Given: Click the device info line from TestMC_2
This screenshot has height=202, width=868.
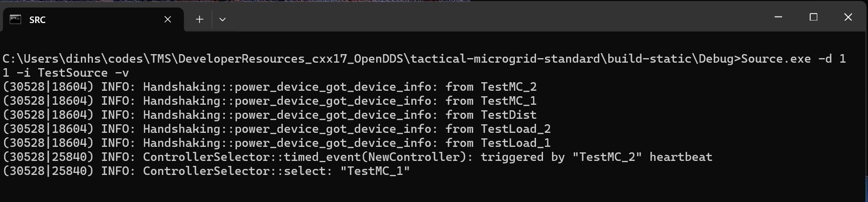Looking at the screenshot, I should click(x=270, y=87).
